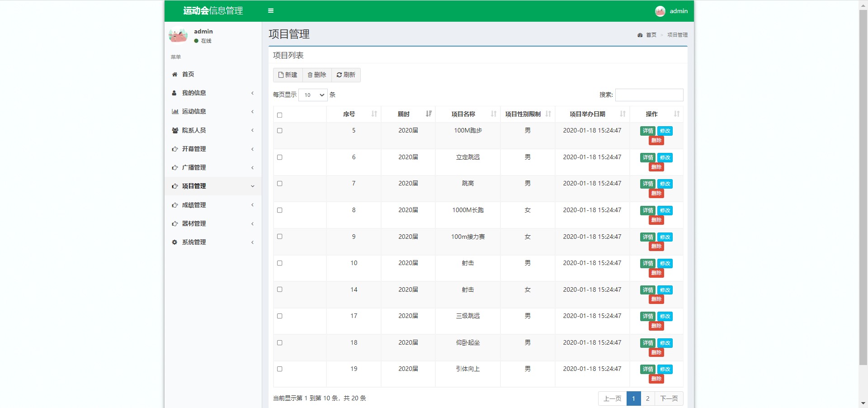Click the sidebar admin profile picture
The image size is (868, 408).
[178, 36]
